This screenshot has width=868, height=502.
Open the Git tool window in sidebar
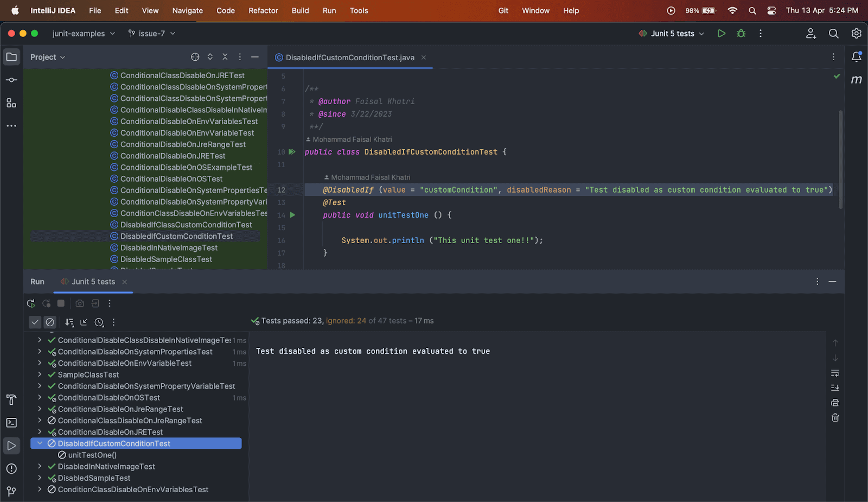[x=11, y=491]
